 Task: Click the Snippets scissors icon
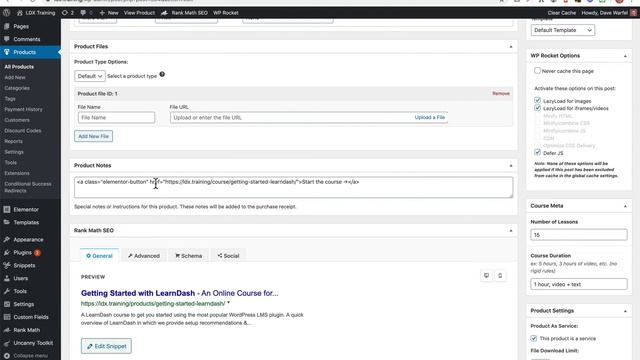[7, 265]
